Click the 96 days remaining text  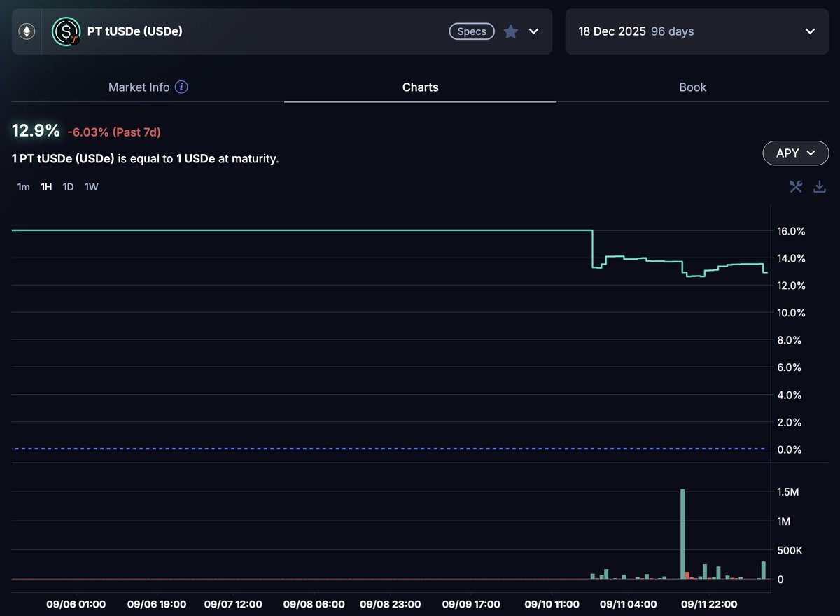coord(673,31)
